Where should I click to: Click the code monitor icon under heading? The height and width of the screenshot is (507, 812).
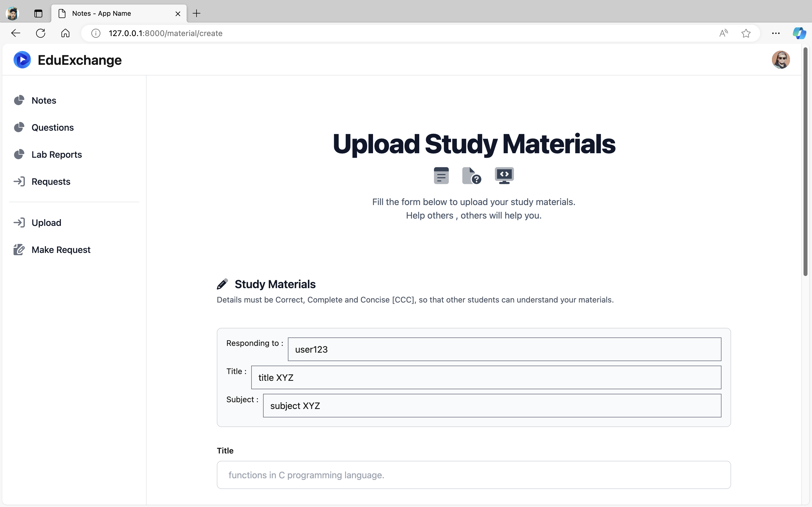[x=504, y=176]
